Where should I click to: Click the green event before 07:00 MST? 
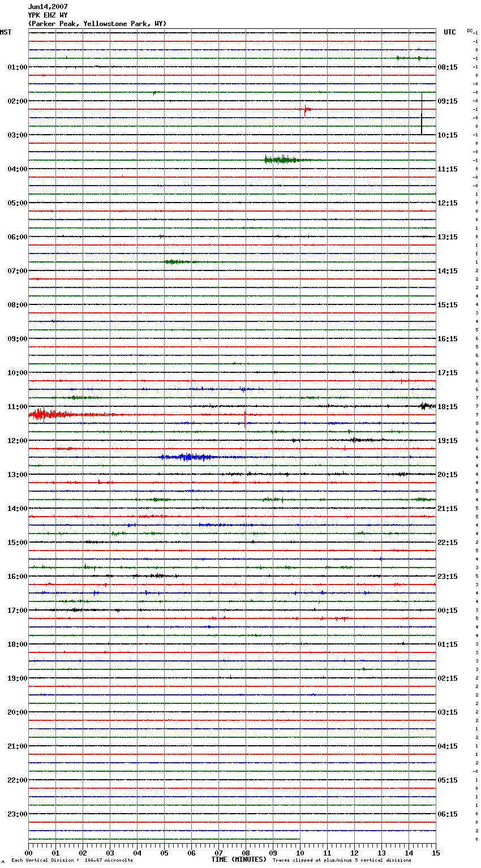pyautogui.click(x=178, y=262)
